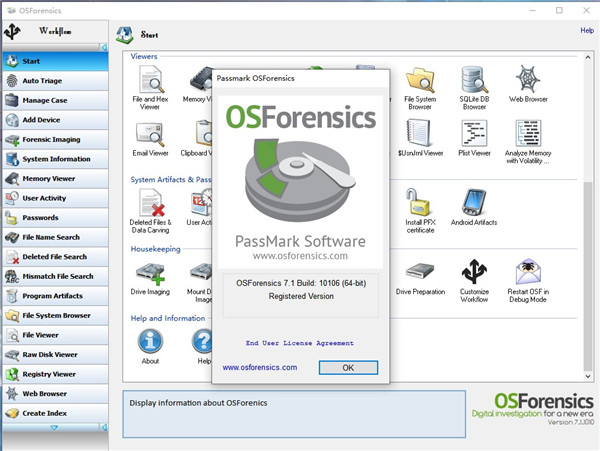Screen dimensions: 600x451
Task: Open File and Hex Viewer icon
Action: (151, 80)
